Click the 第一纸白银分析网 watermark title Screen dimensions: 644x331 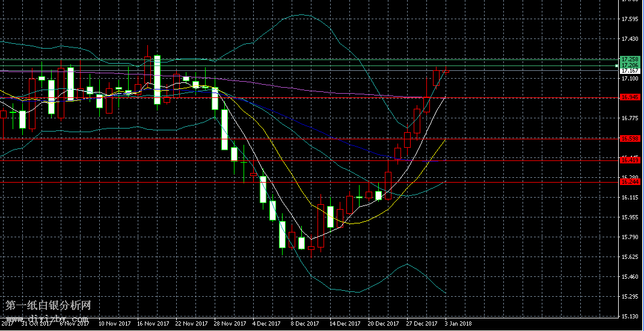coord(48,306)
